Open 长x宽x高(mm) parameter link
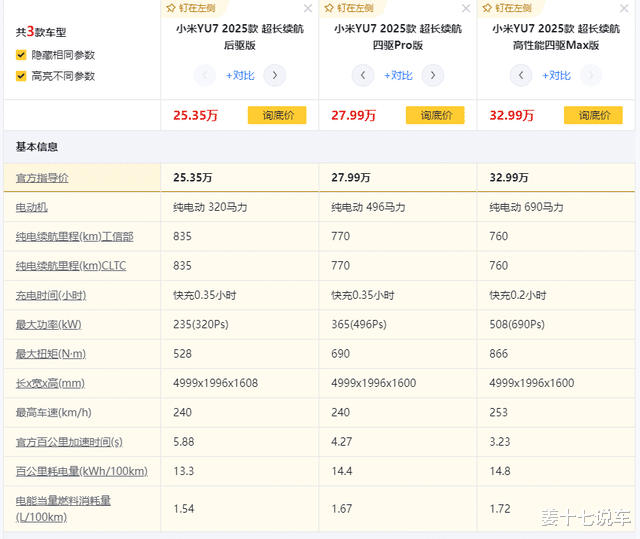640x539 pixels. (x=50, y=384)
